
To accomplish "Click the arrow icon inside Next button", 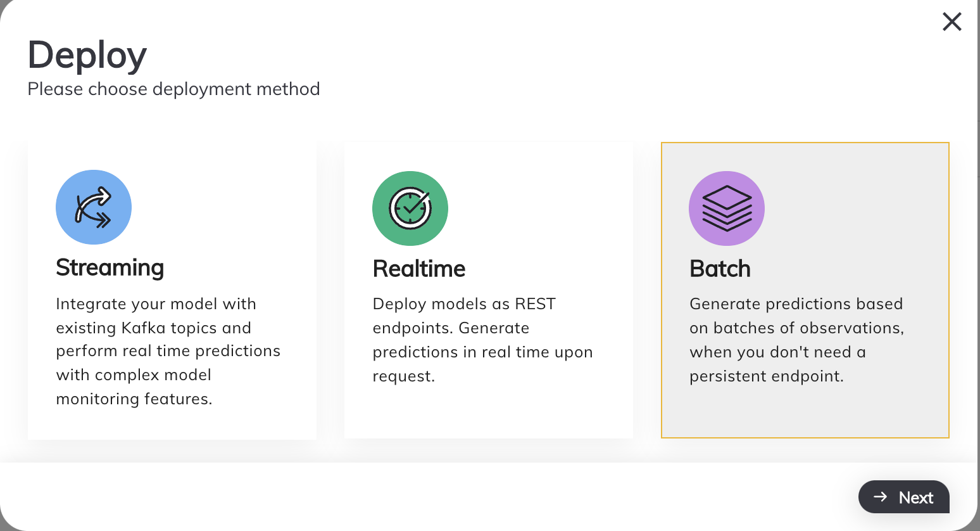I will pos(880,497).
